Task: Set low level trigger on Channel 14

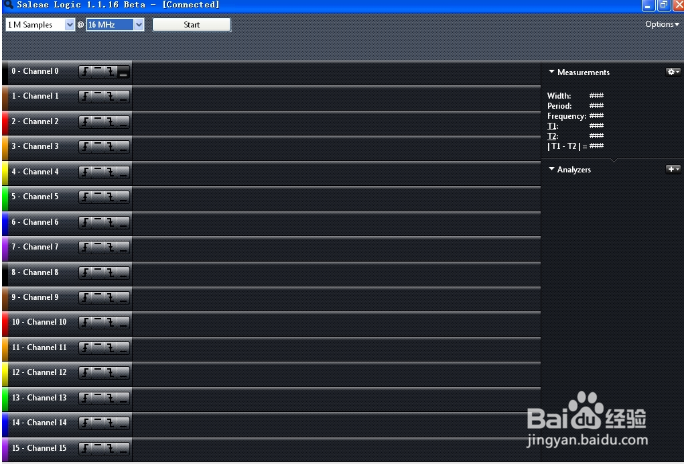Action: click(124, 423)
